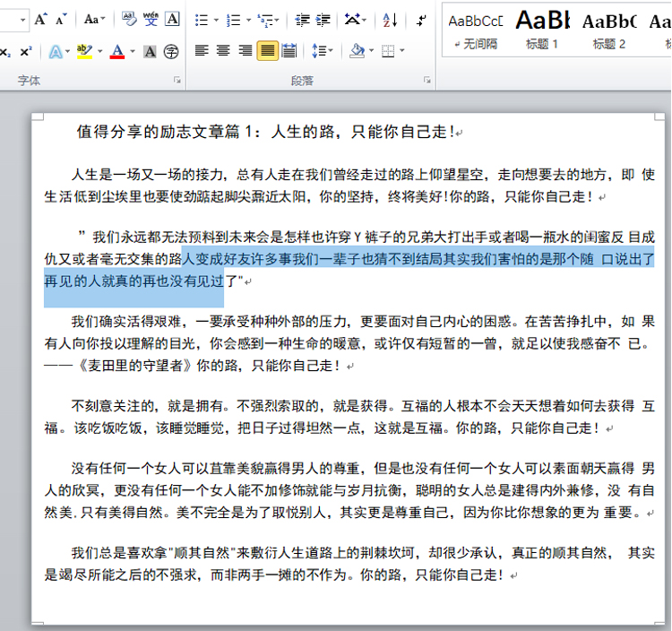Align the paragraph to the left

[202, 50]
